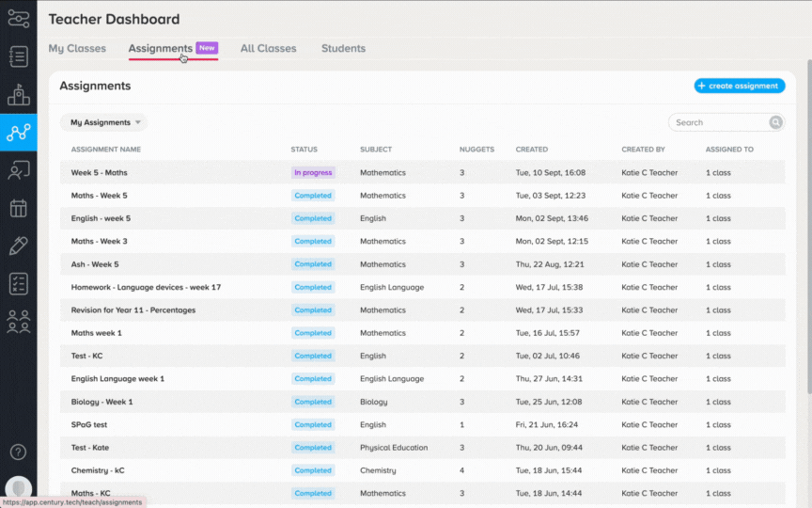Open the leaderboard podium sidebar icon
Screen dimensions: 812x508
(x=19, y=95)
